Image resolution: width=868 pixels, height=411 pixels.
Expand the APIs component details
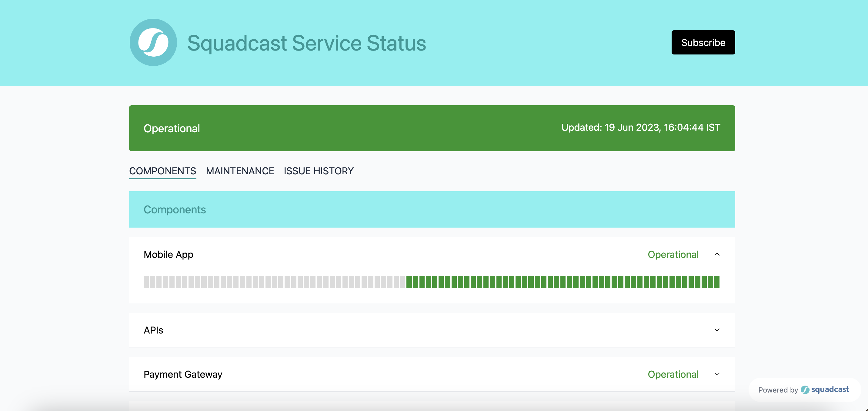pos(717,330)
